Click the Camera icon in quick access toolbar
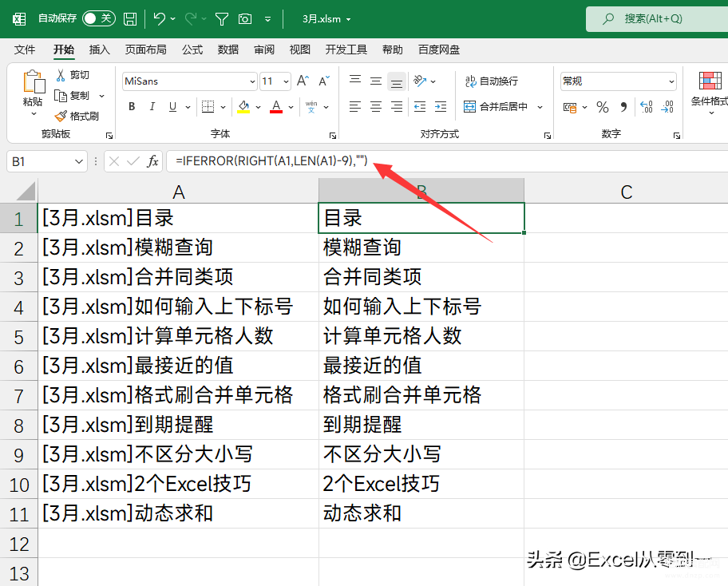728x586 pixels. coord(245,19)
